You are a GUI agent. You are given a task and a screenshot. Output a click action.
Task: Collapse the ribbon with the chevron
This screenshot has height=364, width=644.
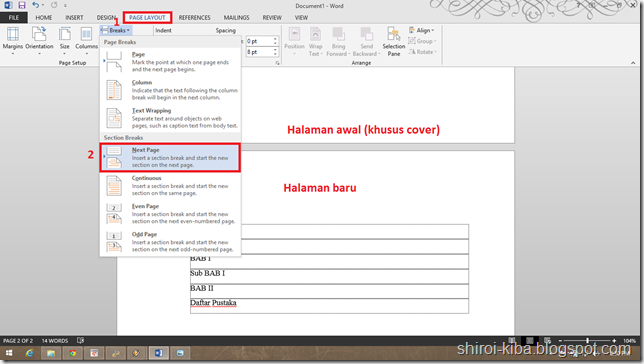tap(633, 63)
